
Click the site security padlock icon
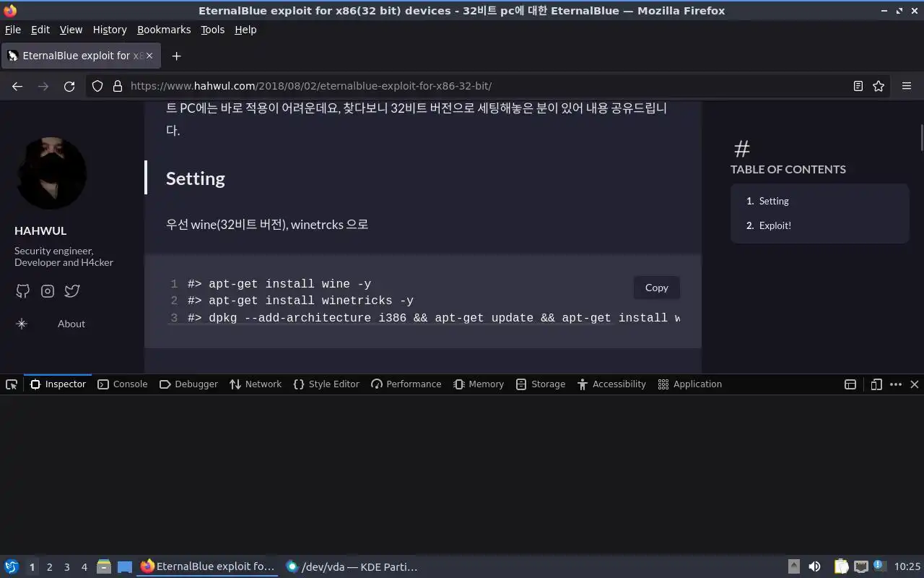[118, 86]
